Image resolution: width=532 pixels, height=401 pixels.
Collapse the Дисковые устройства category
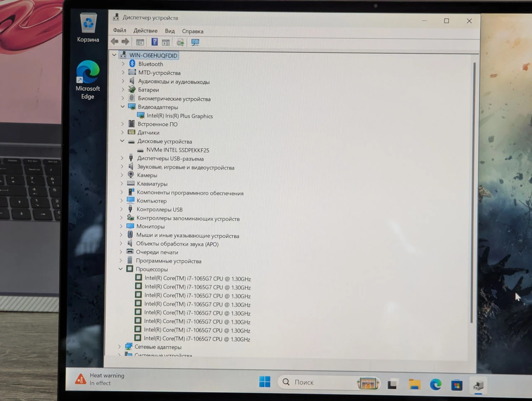pos(122,141)
